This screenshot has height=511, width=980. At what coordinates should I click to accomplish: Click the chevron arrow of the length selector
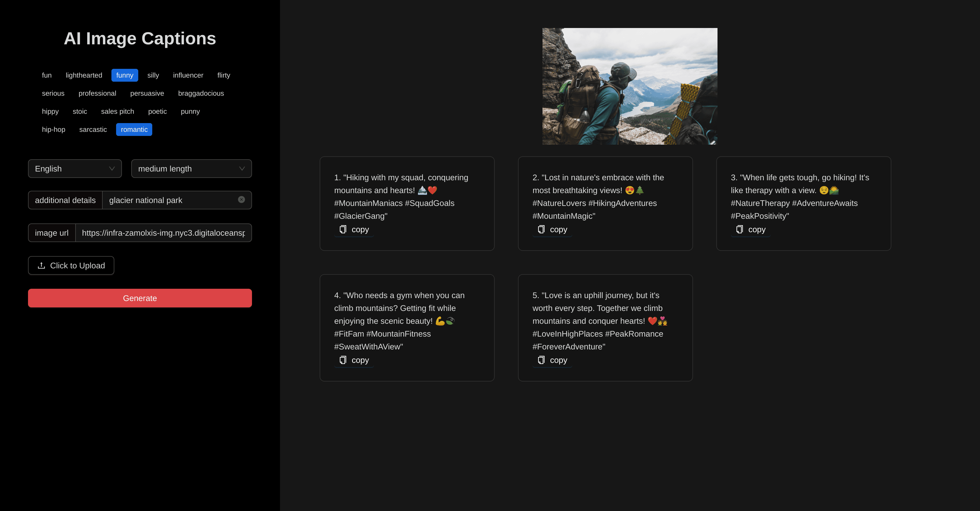coord(242,169)
